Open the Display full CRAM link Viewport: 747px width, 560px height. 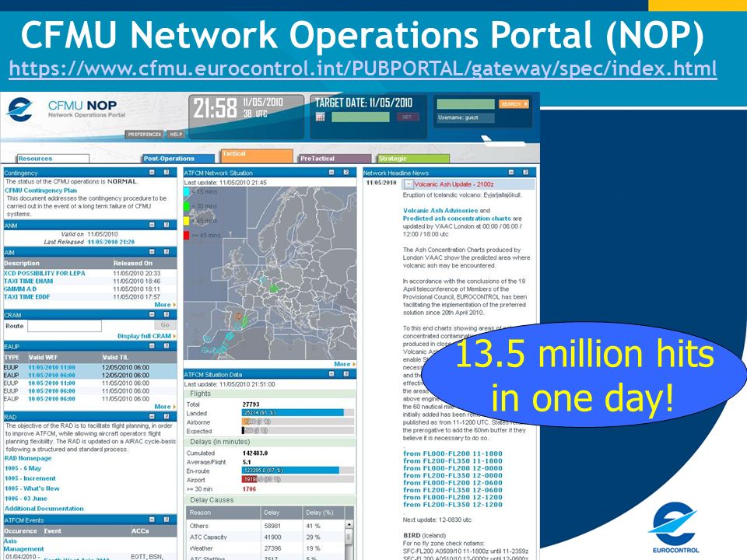(x=146, y=336)
